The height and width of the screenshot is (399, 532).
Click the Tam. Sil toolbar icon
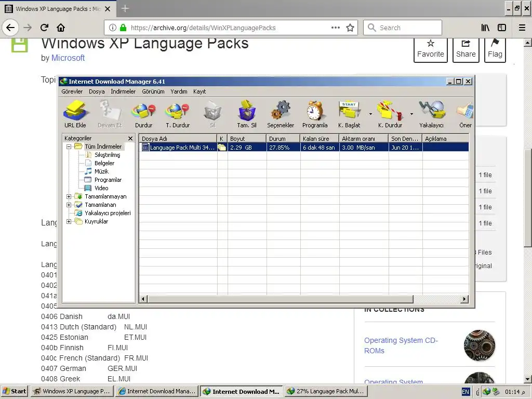tap(247, 114)
